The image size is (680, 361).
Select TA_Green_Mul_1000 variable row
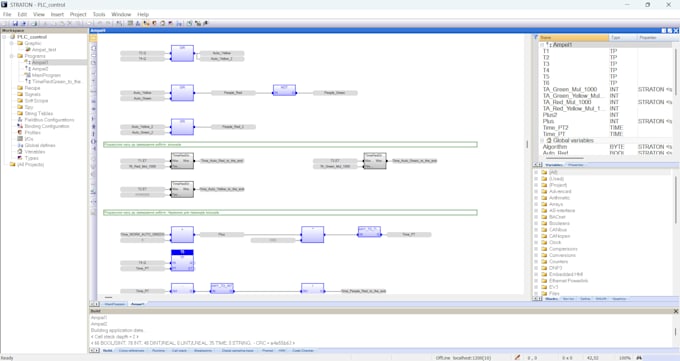tap(607, 89)
